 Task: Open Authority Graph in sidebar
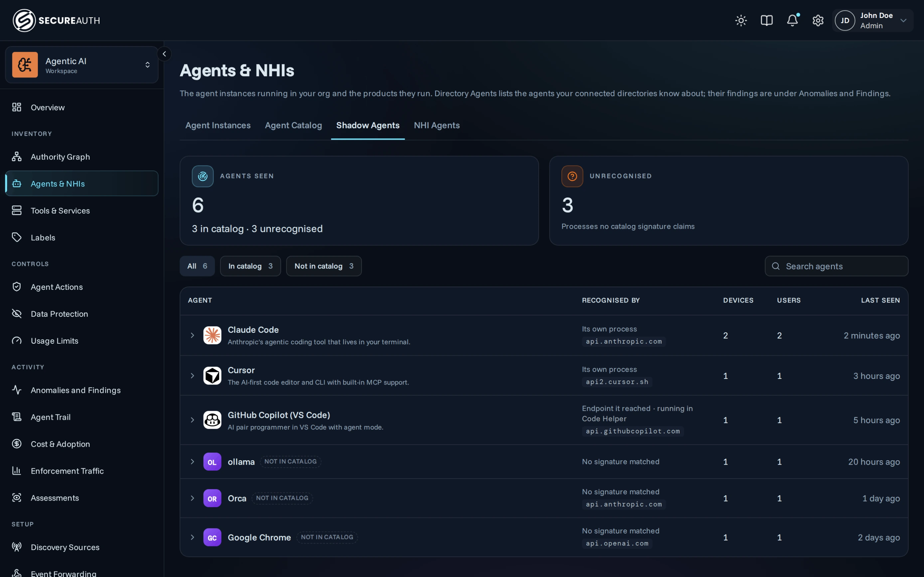tap(82, 157)
